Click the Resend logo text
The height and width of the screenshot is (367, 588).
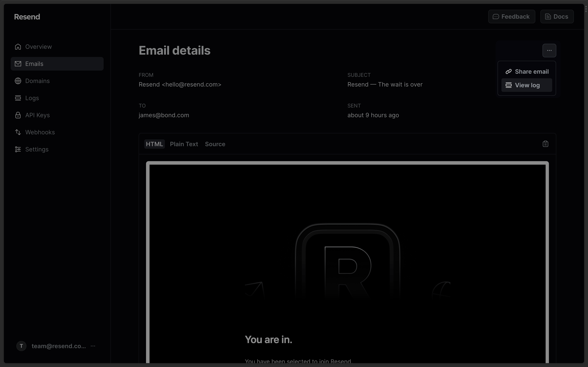click(x=27, y=17)
